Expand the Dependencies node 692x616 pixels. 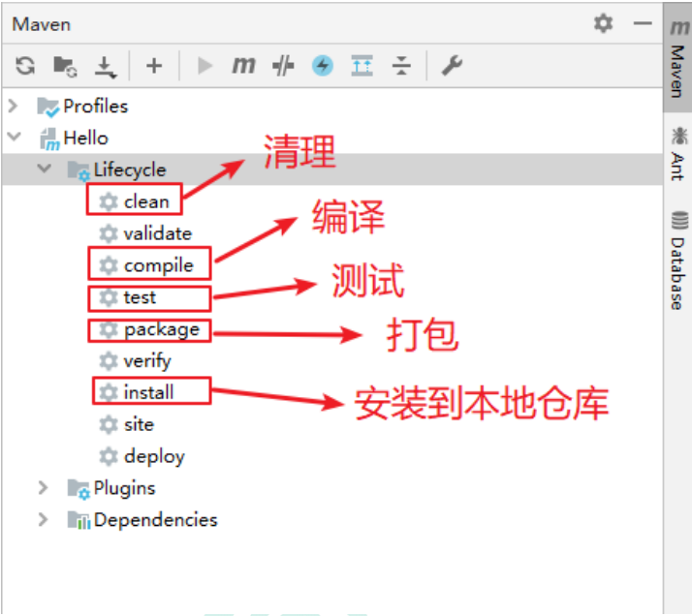coord(43,519)
